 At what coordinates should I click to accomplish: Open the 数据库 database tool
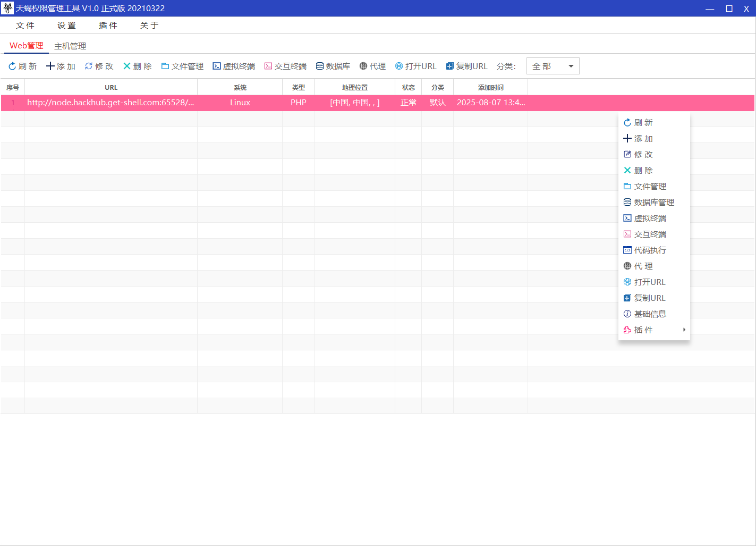[x=333, y=66]
